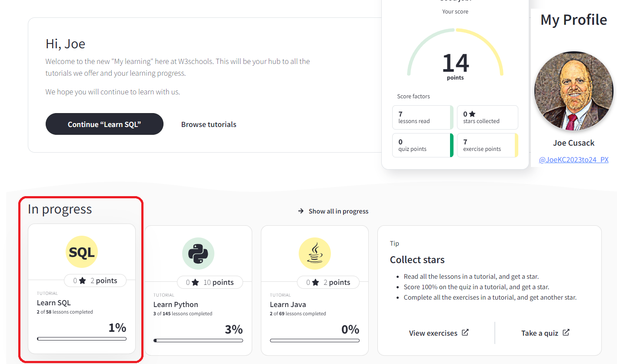Open the Learn Java tutorial title
The width and height of the screenshot is (617, 364).
(289, 304)
